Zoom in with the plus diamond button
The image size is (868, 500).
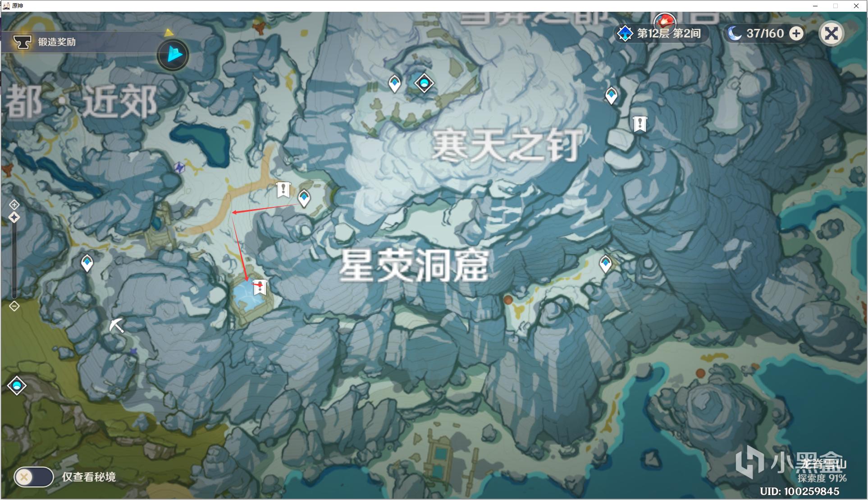(x=14, y=204)
